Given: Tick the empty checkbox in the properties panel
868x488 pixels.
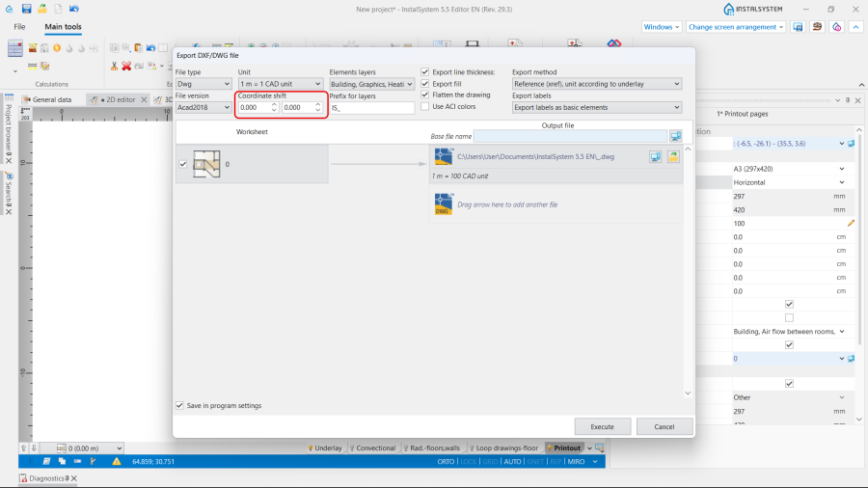Looking at the screenshot, I should pyautogui.click(x=789, y=317).
